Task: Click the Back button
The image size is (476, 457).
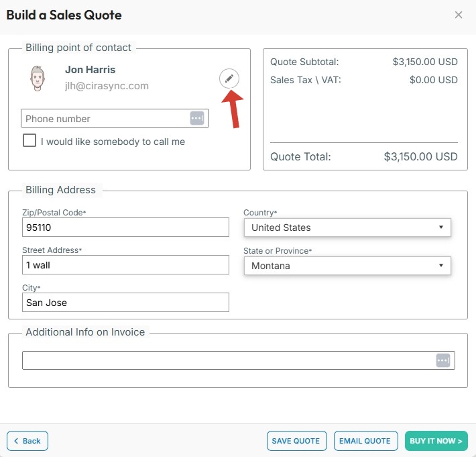Action: pyautogui.click(x=27, y=441)
